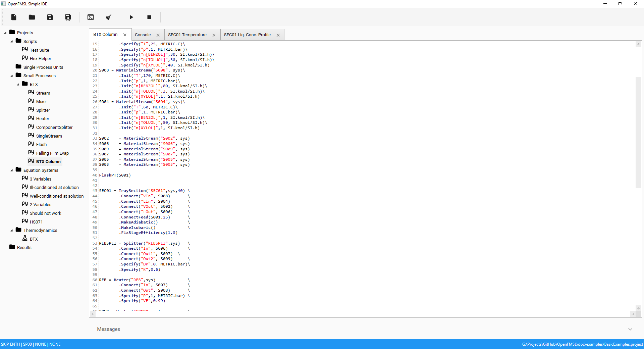Open the 3 Variables script
The image size is (644, 349).
pyautogui.click(x=41, y=179)
